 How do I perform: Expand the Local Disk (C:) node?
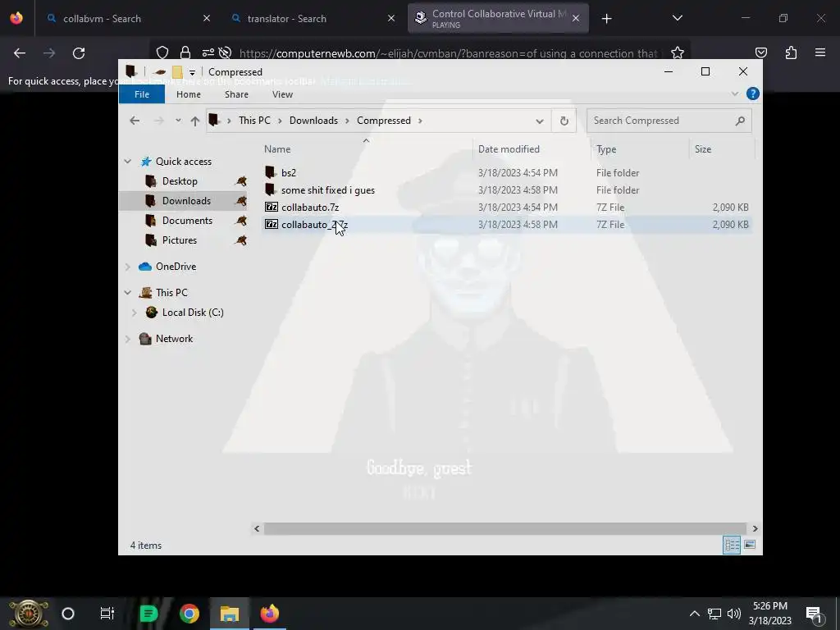pos(134,313)
